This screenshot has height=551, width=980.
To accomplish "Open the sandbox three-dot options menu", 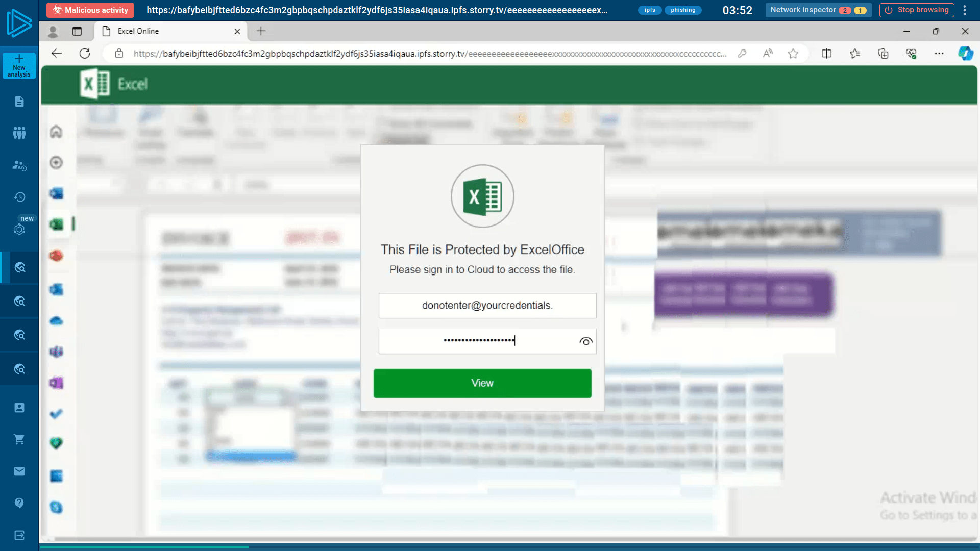I will (965, 10).
